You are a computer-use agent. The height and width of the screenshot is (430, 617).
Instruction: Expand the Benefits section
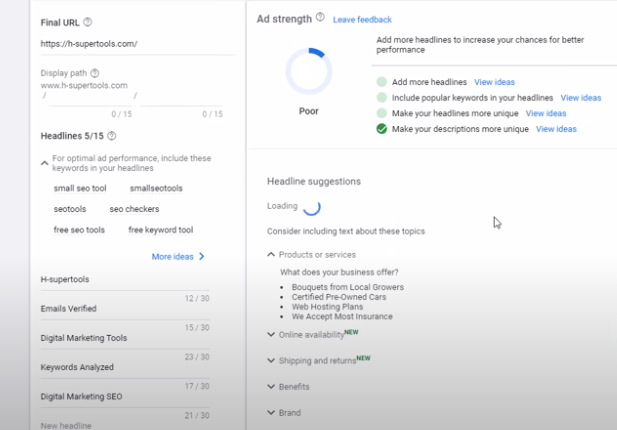coord(271,386)
